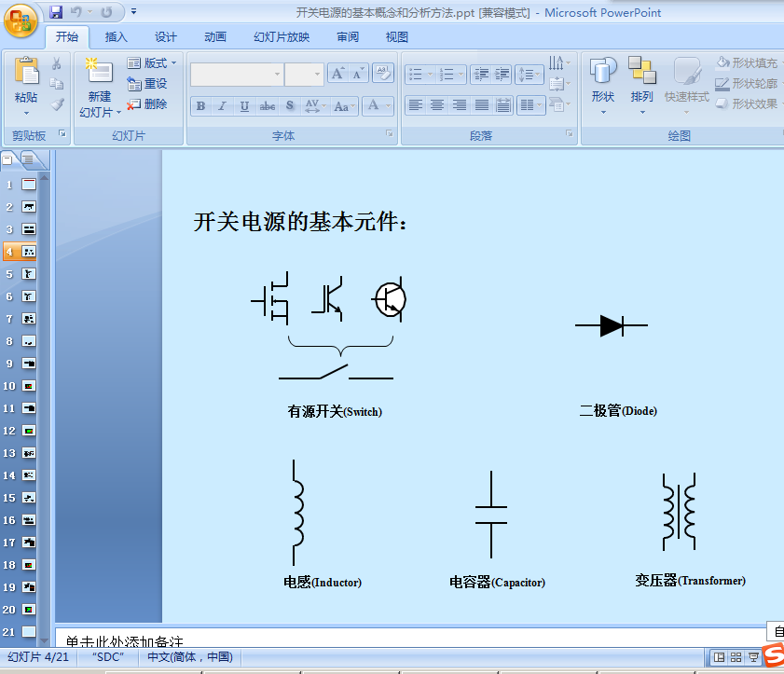Increase list indent level
The height and width of the screenshot is (674, 784).
(x=502, y=75)
